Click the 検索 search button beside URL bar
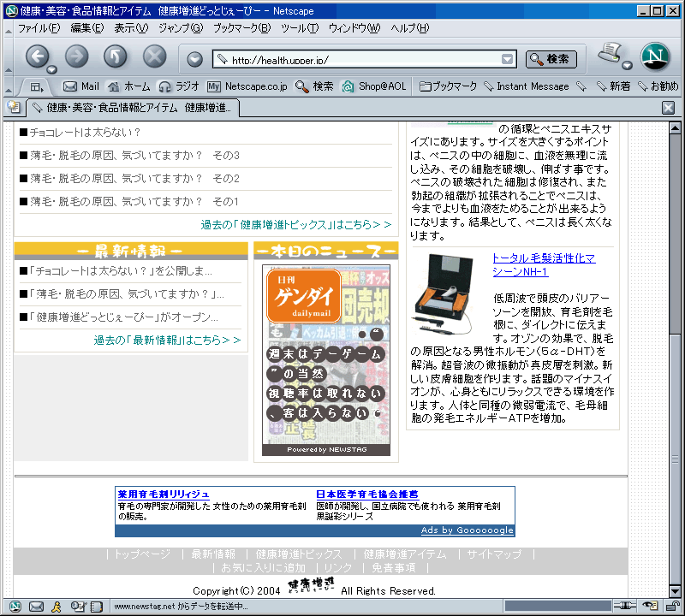The width and height of the screenshot is (685, 616). pos(551,59)
